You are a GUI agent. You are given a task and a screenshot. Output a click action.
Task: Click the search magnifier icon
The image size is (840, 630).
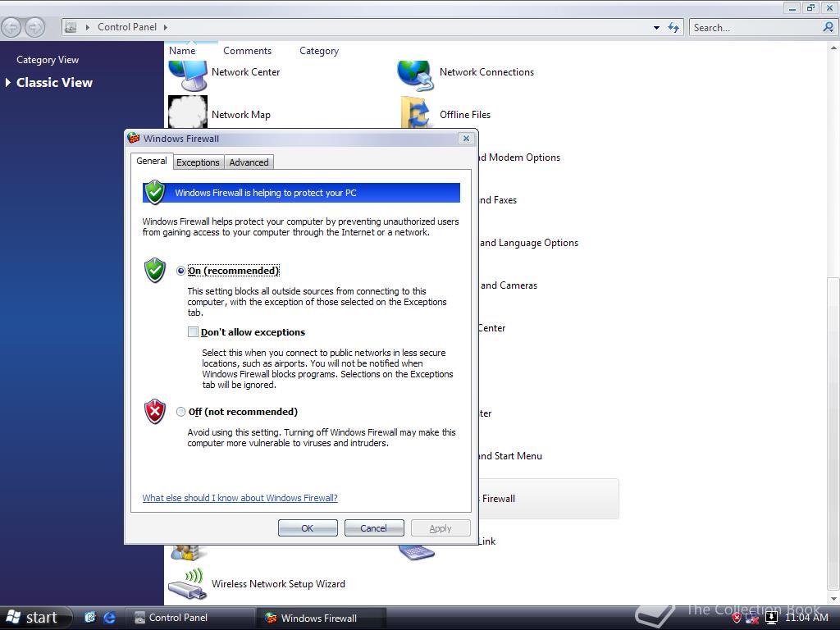click(828, 27)
